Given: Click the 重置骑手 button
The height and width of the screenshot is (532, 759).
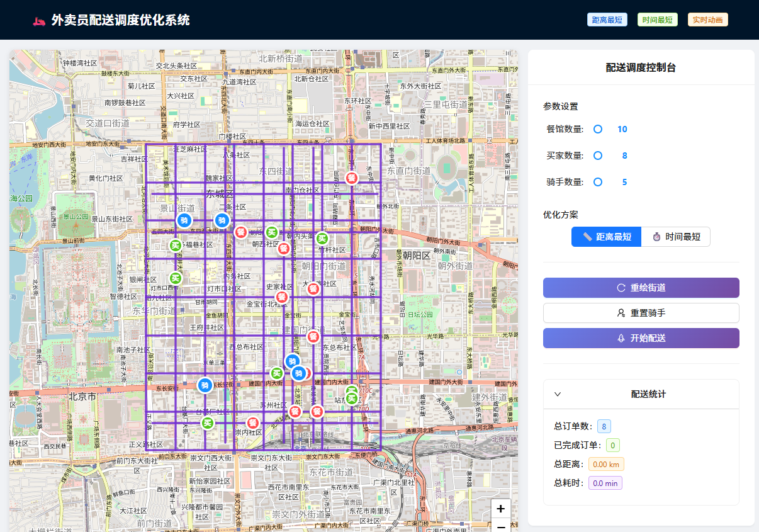Looking at the screenshot, I should point(641,313).
